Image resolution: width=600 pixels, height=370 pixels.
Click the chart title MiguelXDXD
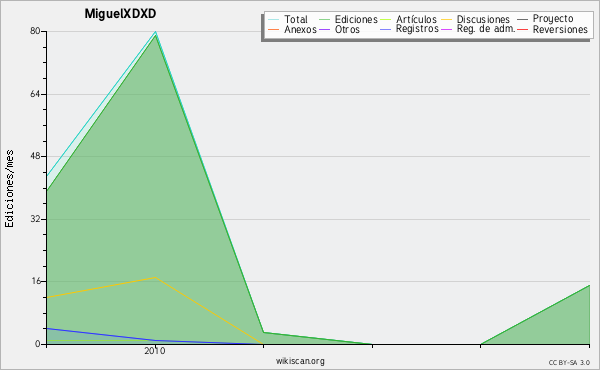(120, 14)
